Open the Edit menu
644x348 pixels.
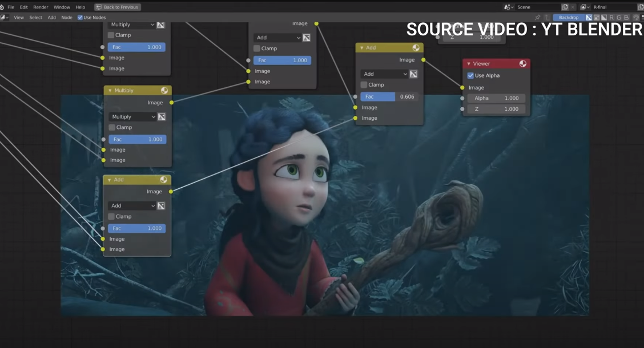point(24,7)
